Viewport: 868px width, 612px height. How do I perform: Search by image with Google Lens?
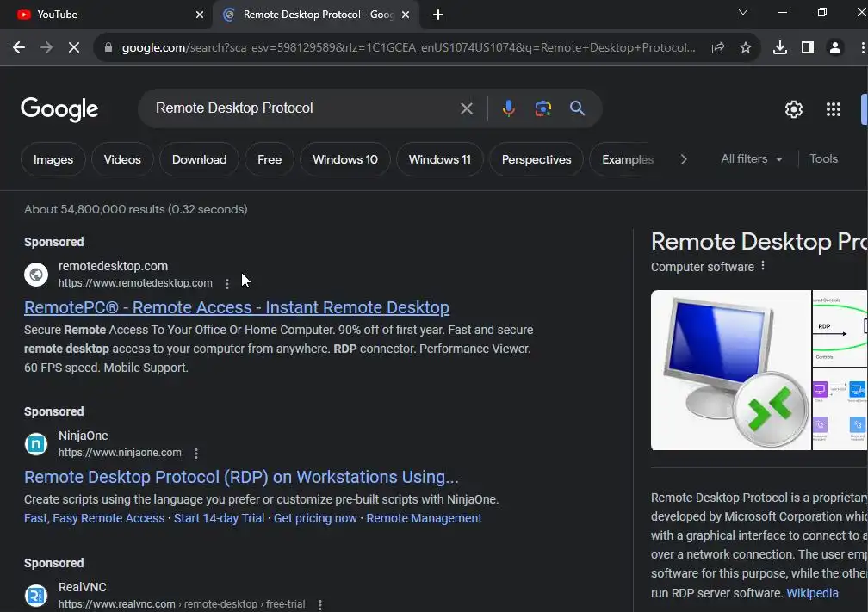pyautogui.click(x=543, y=108)
